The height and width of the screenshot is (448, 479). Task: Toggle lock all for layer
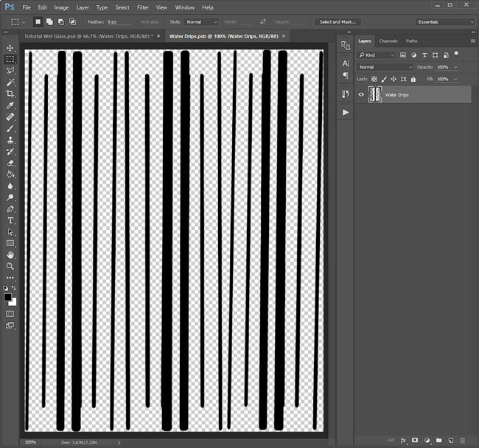(x=413, y=79)
